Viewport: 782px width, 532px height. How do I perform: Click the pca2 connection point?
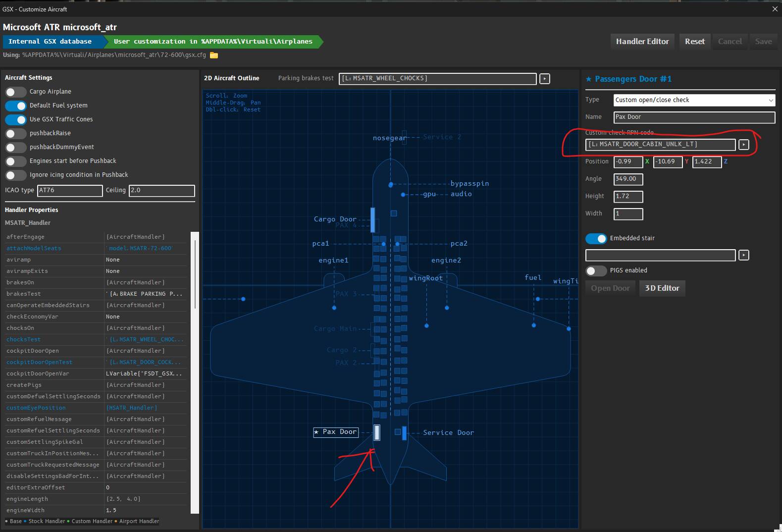(397, 244)
